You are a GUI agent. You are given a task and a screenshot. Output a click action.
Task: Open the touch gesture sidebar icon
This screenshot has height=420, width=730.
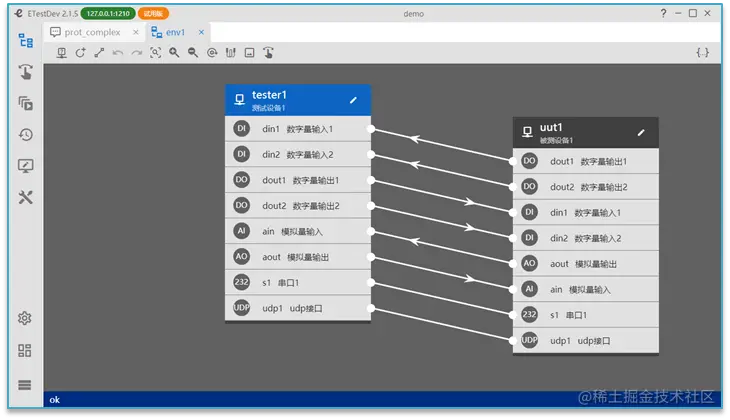(26, 72)
